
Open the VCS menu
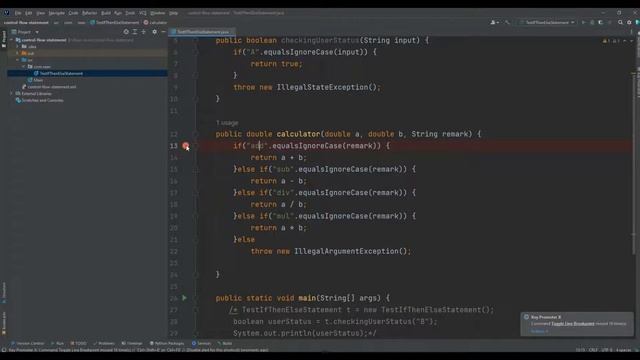[143, 13]
